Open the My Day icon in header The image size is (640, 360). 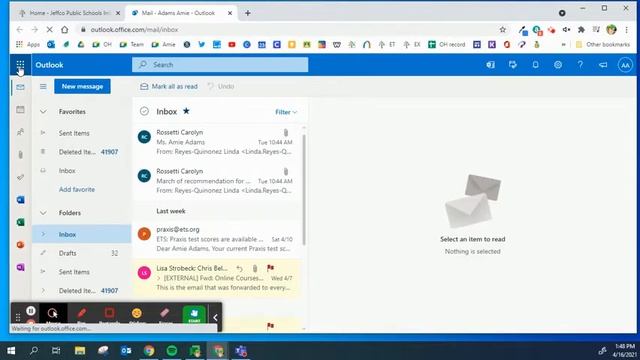click(x=513, y=65)
